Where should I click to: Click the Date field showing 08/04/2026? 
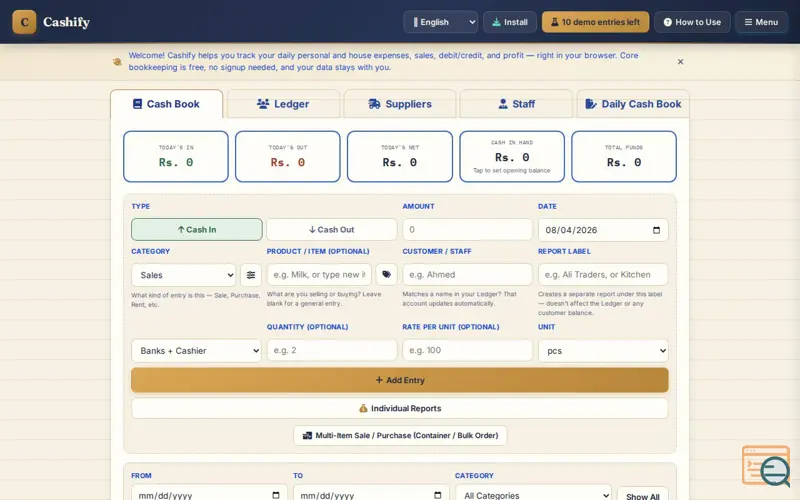[603, 230]
